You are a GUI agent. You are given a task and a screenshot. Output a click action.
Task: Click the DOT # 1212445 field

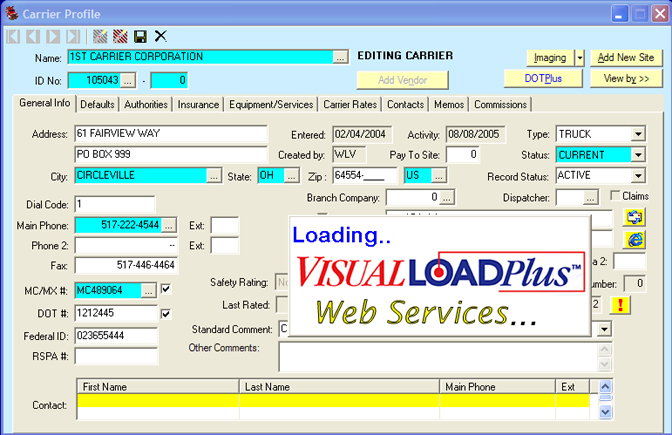(x=116, y=313)
